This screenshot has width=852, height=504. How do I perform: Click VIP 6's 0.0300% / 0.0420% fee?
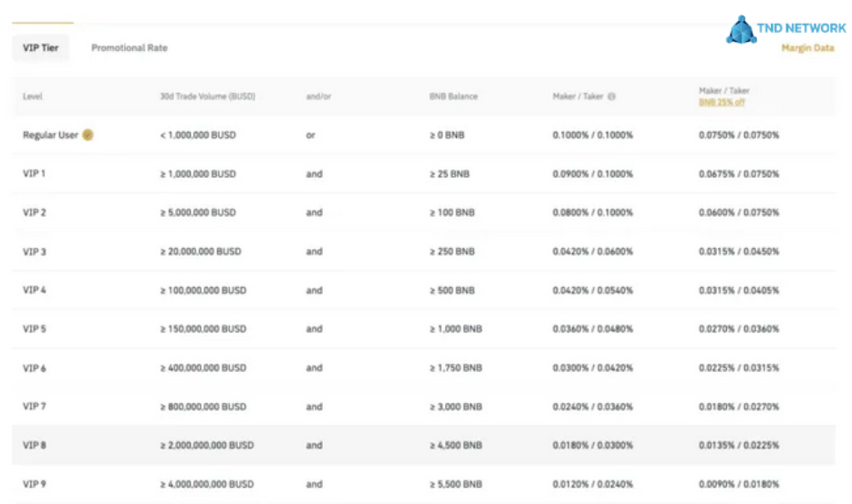(592, 368)
